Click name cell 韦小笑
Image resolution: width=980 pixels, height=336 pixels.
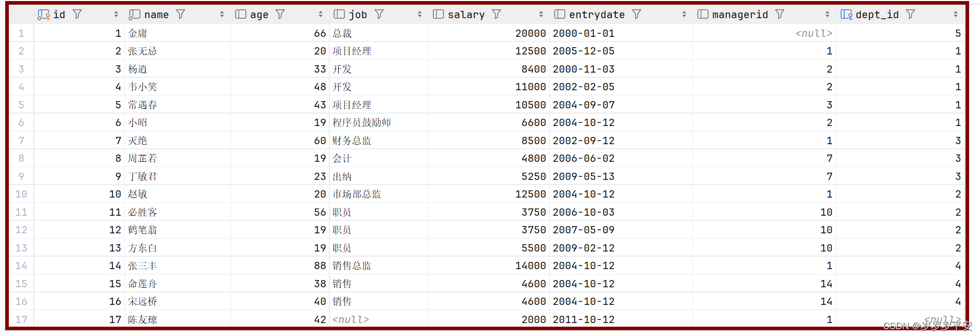coord(143,87)
